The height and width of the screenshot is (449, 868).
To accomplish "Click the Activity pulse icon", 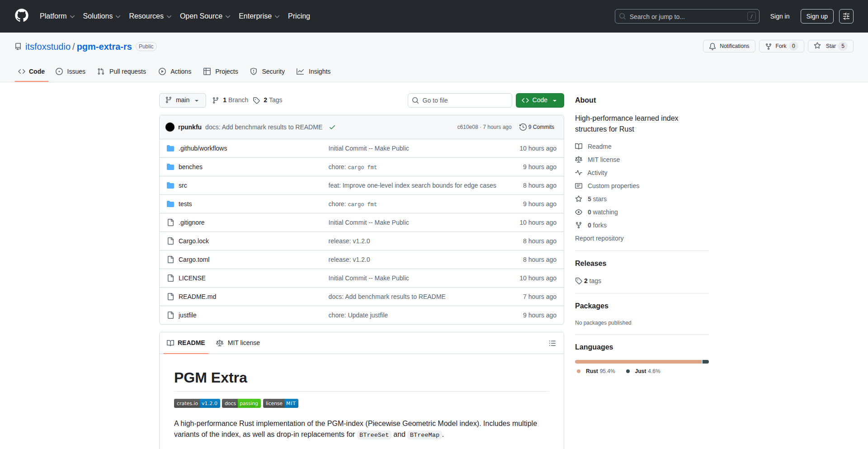I will click(579, 173).
